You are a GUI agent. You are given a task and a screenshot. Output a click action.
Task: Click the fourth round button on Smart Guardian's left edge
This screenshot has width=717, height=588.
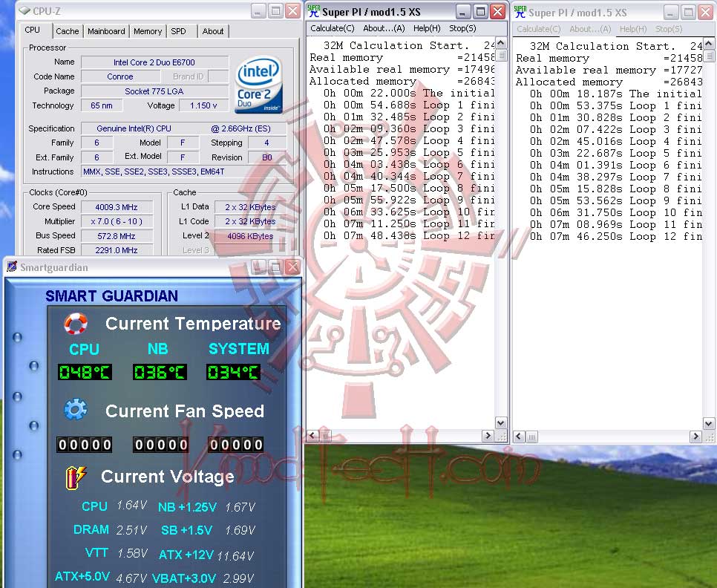(x=33, y=425)
